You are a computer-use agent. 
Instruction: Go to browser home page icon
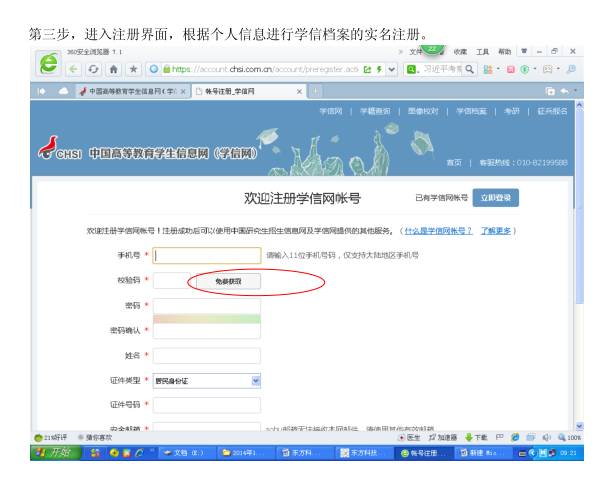pyautogui.click(x=114, y=69)
